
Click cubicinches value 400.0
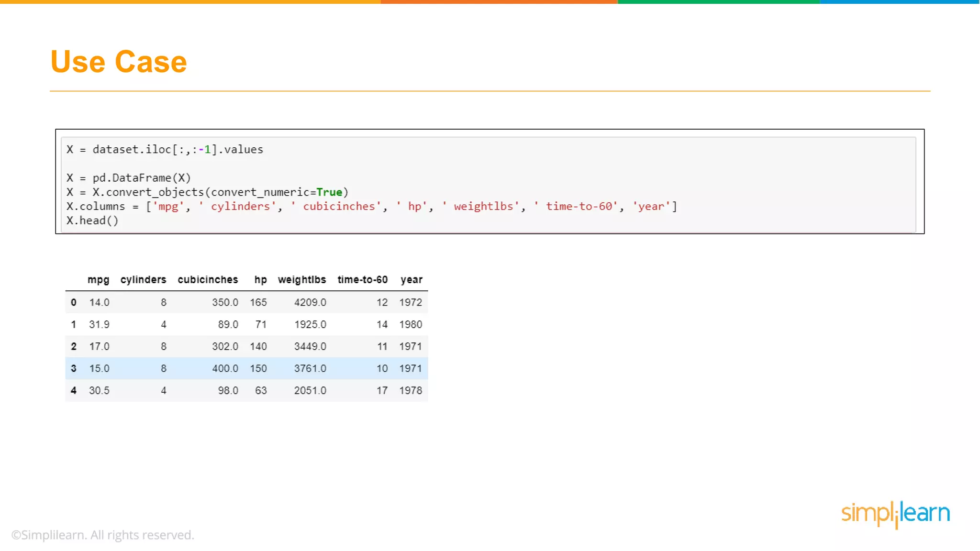225,368
